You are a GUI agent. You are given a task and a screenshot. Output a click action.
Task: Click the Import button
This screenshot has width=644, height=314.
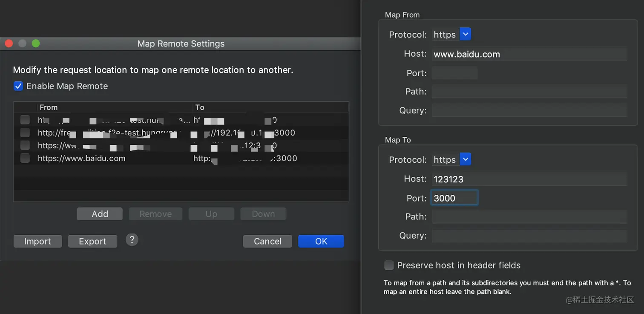(37, 241)
